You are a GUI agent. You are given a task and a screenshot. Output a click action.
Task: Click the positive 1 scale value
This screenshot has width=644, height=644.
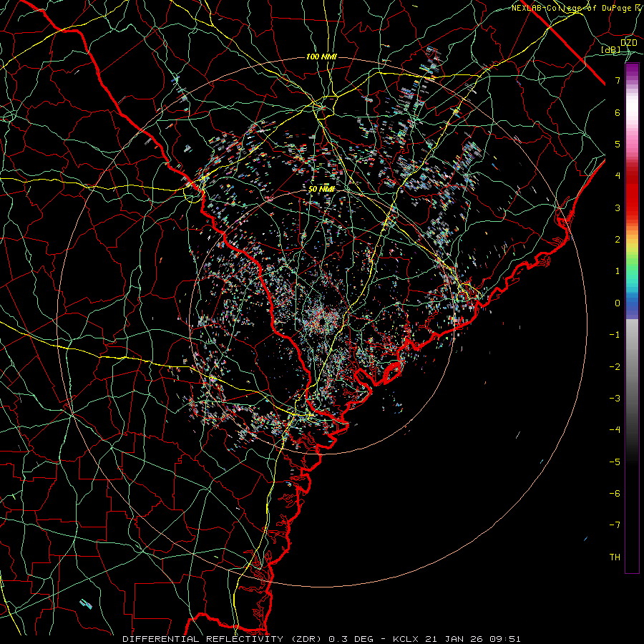point(618,271)
